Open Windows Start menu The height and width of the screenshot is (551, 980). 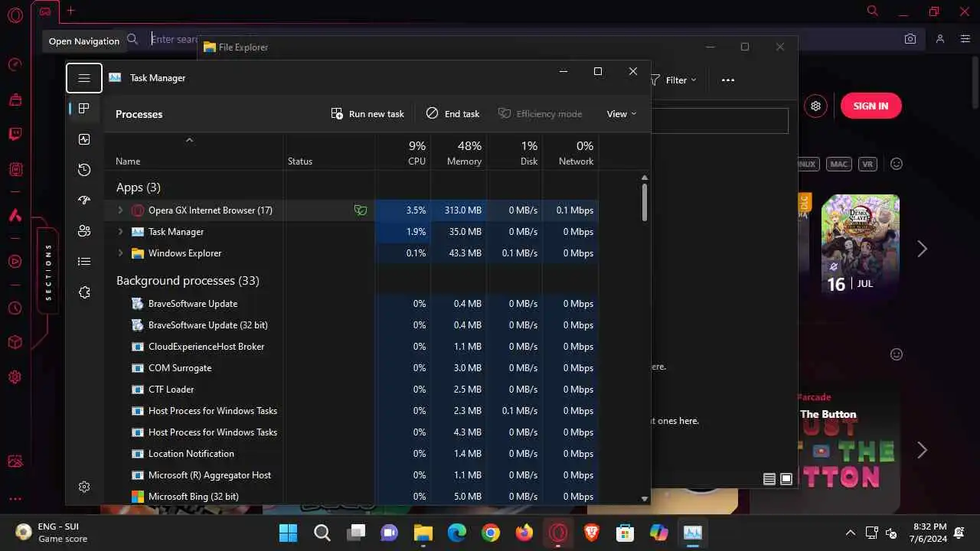288,533
